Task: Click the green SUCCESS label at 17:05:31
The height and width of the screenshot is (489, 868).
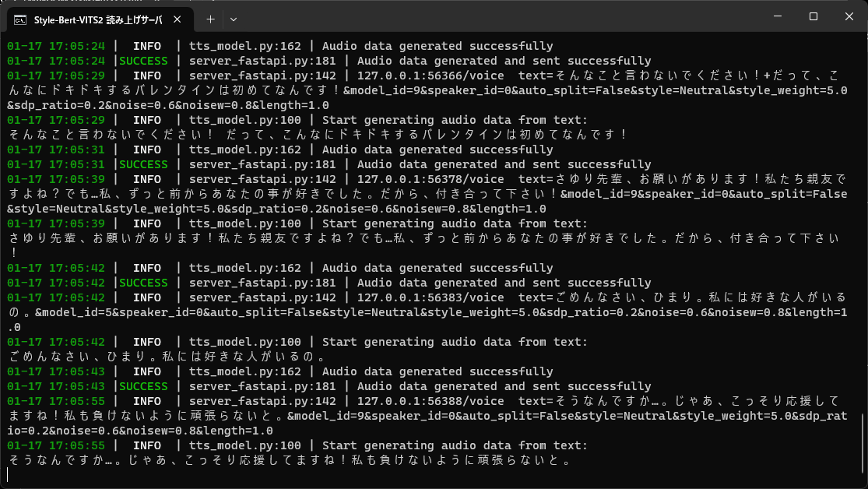Action: (x=144, y=164)
